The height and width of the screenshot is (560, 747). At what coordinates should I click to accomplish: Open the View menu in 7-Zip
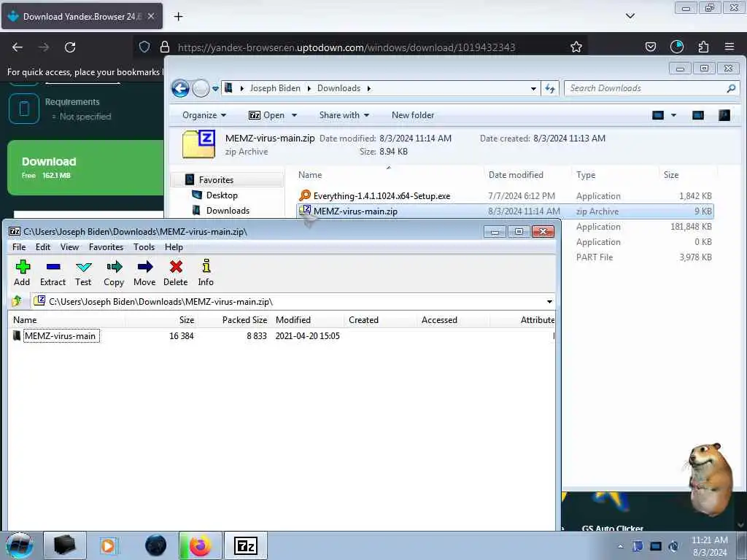point(69,247)
